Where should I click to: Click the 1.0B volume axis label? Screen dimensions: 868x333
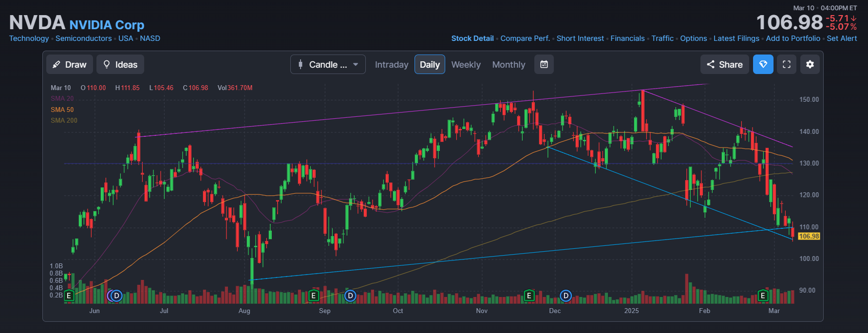pos(56,266)
